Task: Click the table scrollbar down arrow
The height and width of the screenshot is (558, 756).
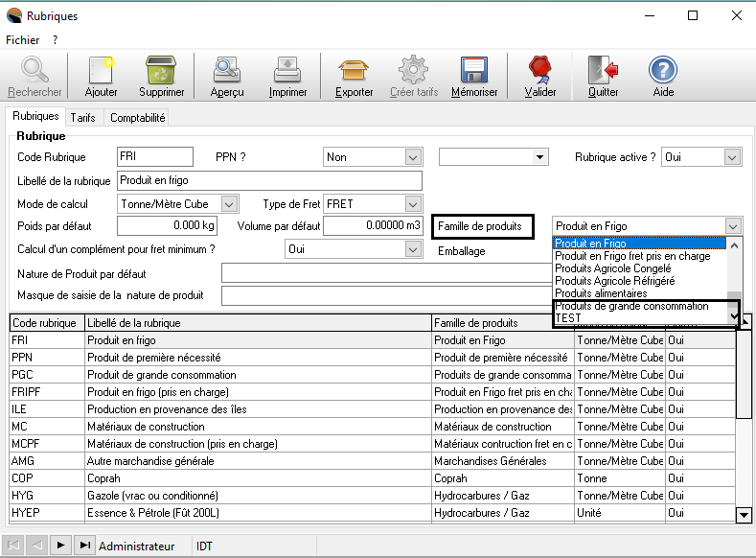Action: pos(744,515)
